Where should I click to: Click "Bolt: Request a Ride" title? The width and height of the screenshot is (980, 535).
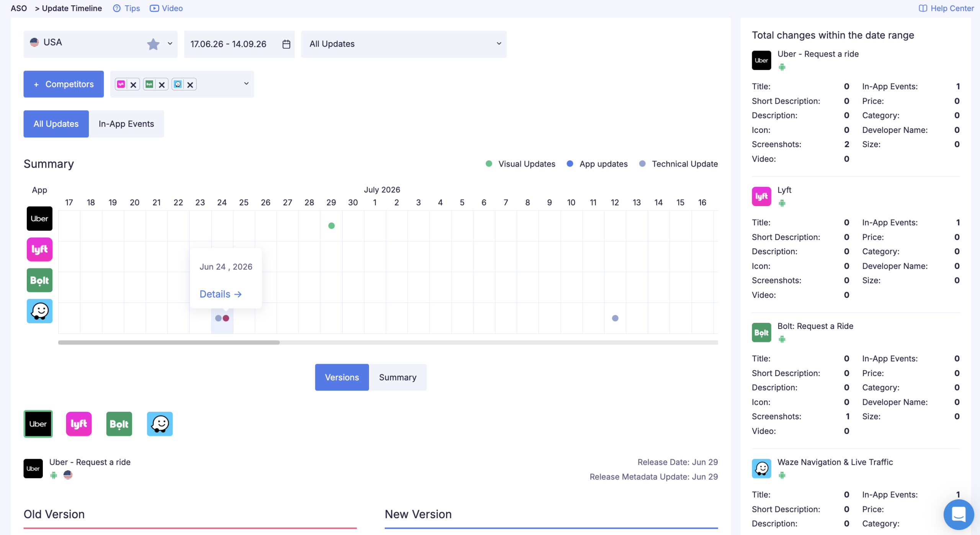click(815, 326)
